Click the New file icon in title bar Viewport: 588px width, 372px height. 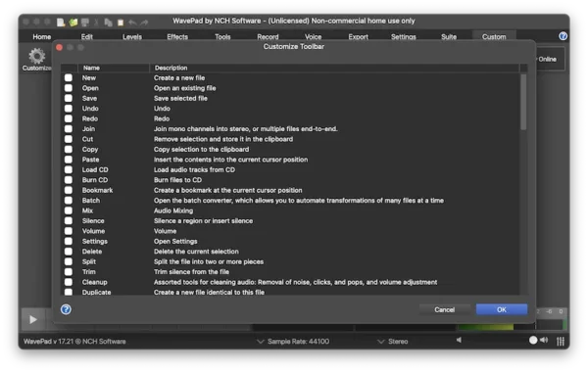[x=61, y=23]
